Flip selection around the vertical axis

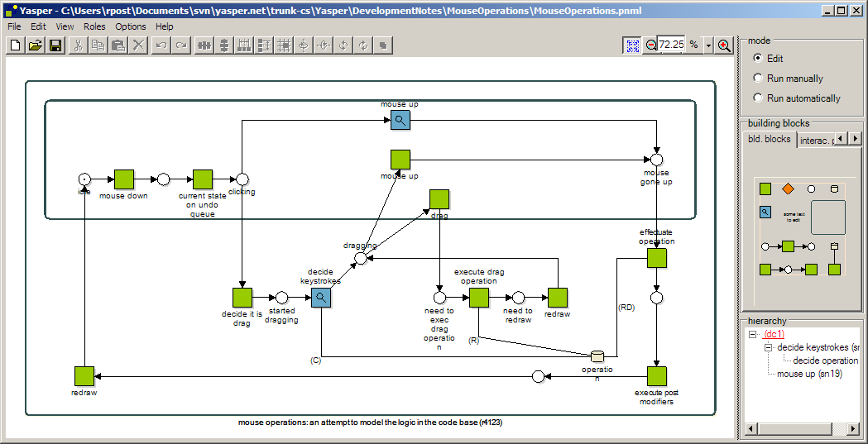(x=304, y=45)
